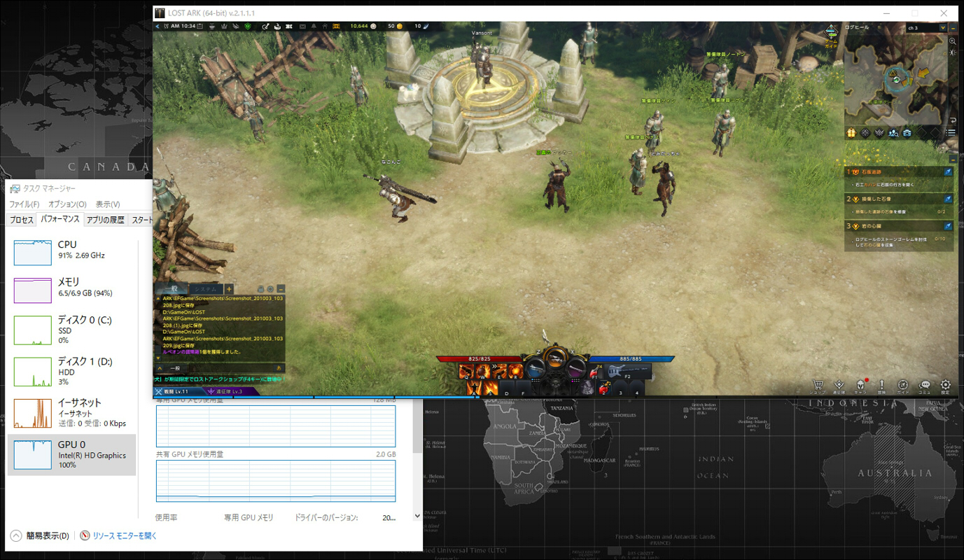Click the Task Manager title bar icon
Screen dimensions: 964x560
(x=15, y=188)
